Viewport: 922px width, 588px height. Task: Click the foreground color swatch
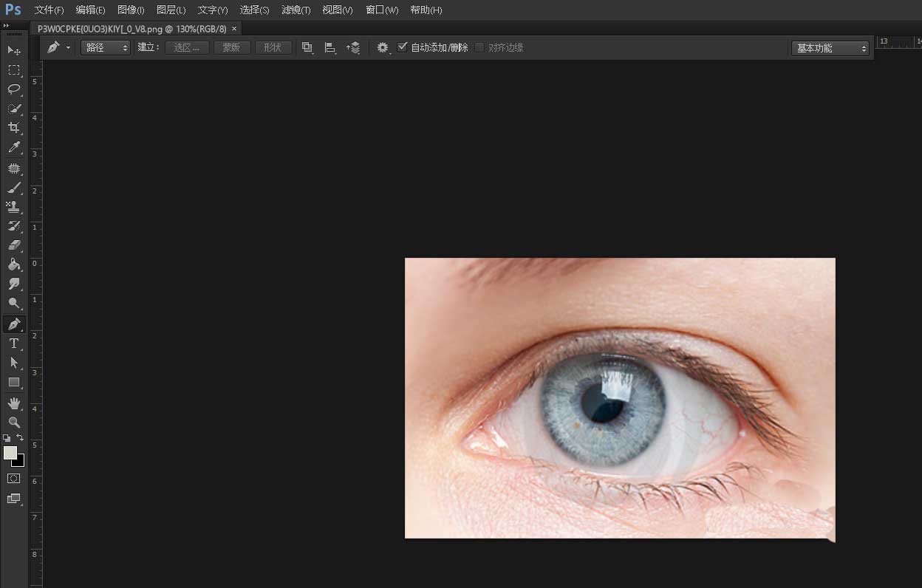coord(10,452)
